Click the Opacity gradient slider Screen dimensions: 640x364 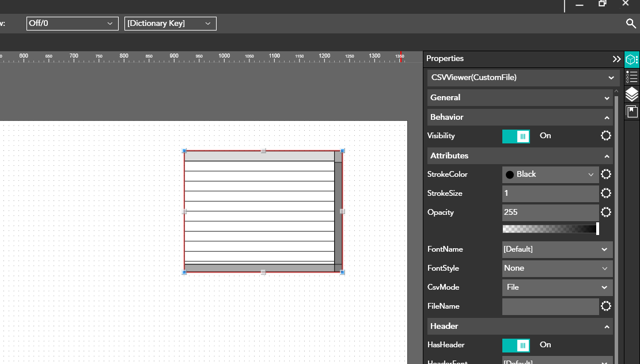click(x=550, y=229)
